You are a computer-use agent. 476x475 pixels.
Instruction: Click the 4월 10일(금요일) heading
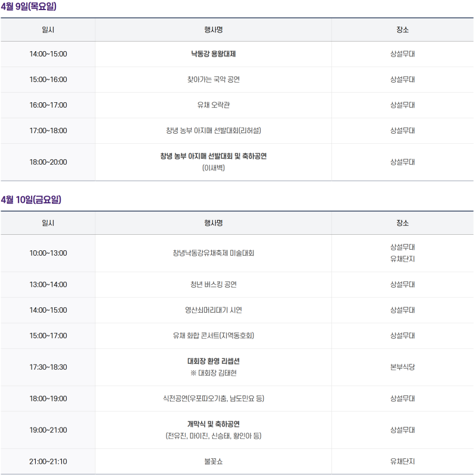(31, 200)
